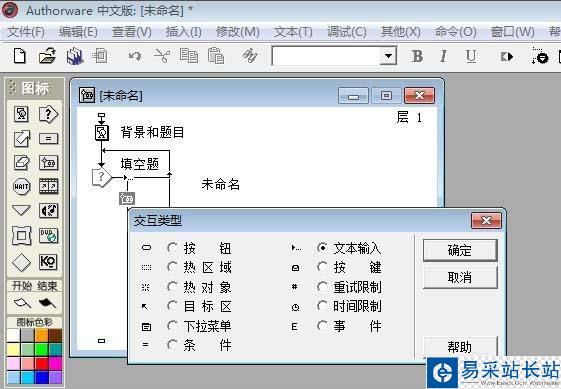Click the white Start flag icon
561x389 pixels.
[x=22, y=303]
